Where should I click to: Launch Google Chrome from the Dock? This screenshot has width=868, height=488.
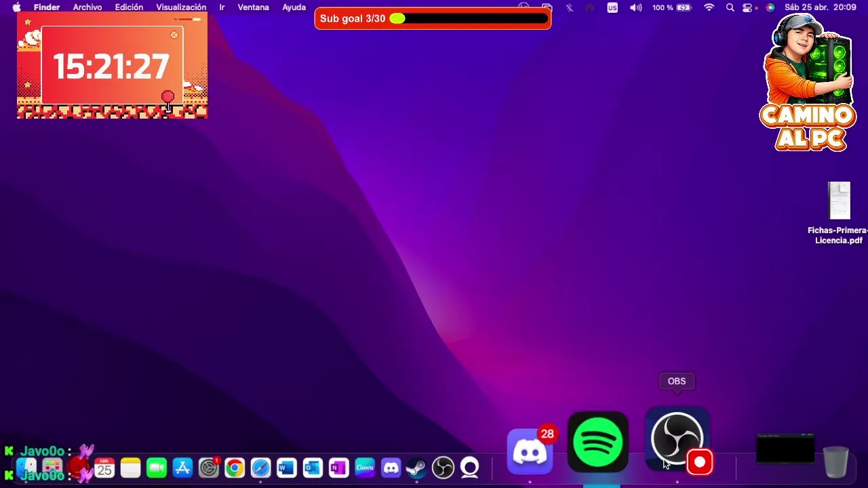pos(235,468)
